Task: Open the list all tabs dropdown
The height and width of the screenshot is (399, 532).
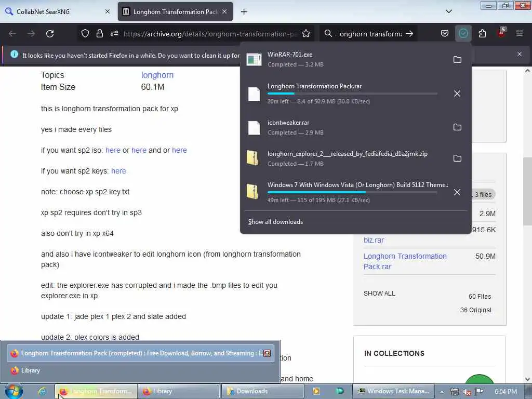Action: (448, 11)
